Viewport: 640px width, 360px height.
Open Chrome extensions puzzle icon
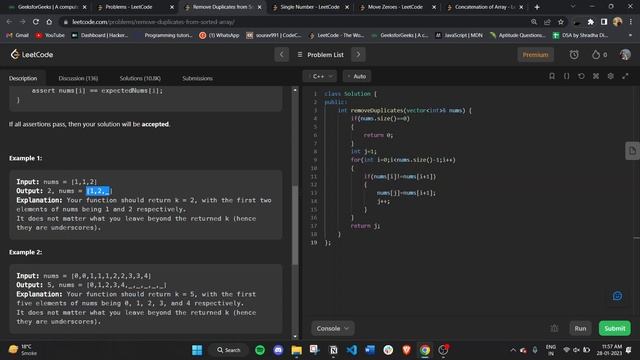coord(591,22)
